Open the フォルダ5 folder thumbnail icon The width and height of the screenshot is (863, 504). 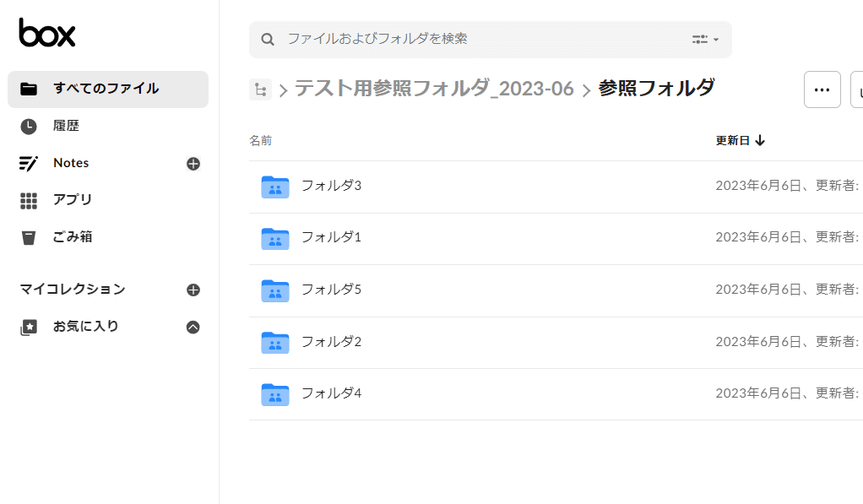(274, 290)
